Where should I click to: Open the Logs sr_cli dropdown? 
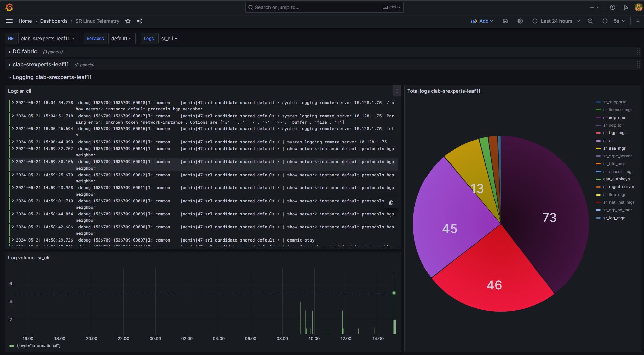[169, 39]
